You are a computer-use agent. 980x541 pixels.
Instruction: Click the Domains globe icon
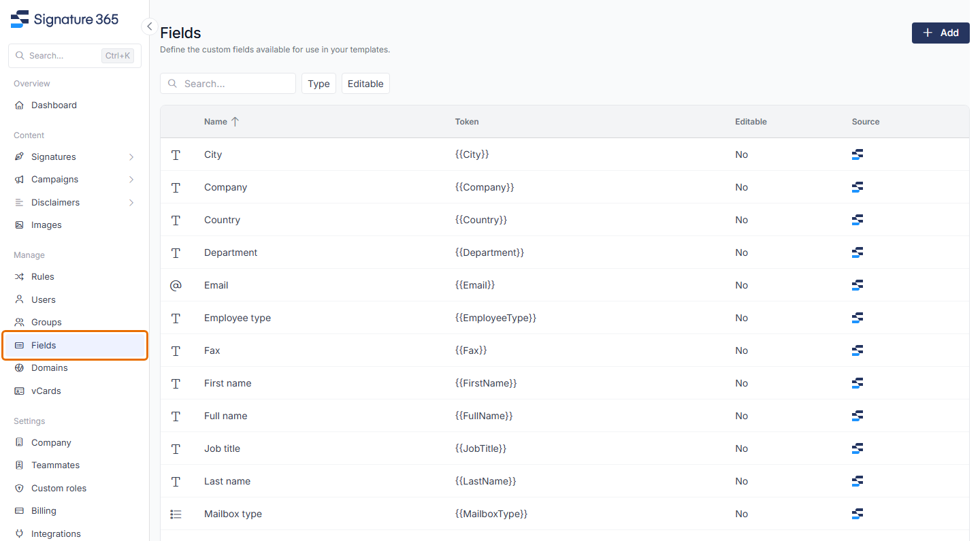coord(19,368)
